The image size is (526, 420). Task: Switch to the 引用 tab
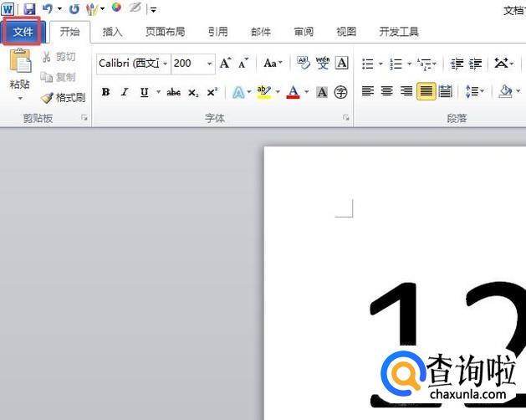217,32
